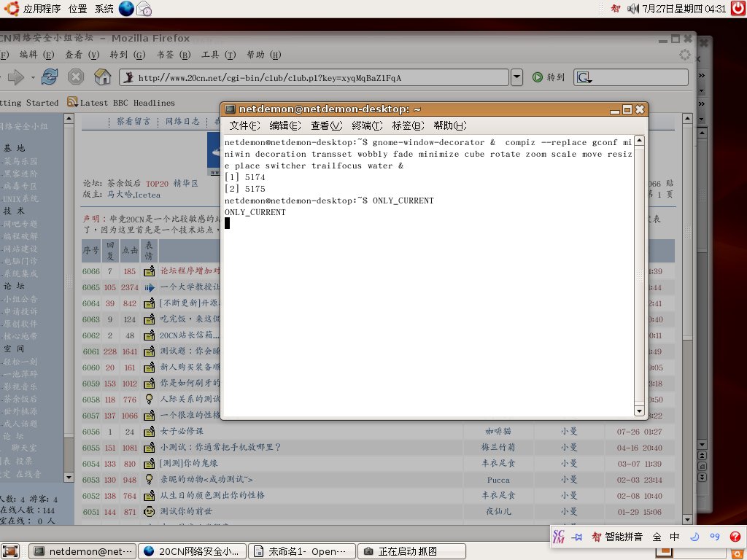The height and width of the screenshot is (560, 747).
Task: Open author profile 咖啡猫
Action: [498, 432]
